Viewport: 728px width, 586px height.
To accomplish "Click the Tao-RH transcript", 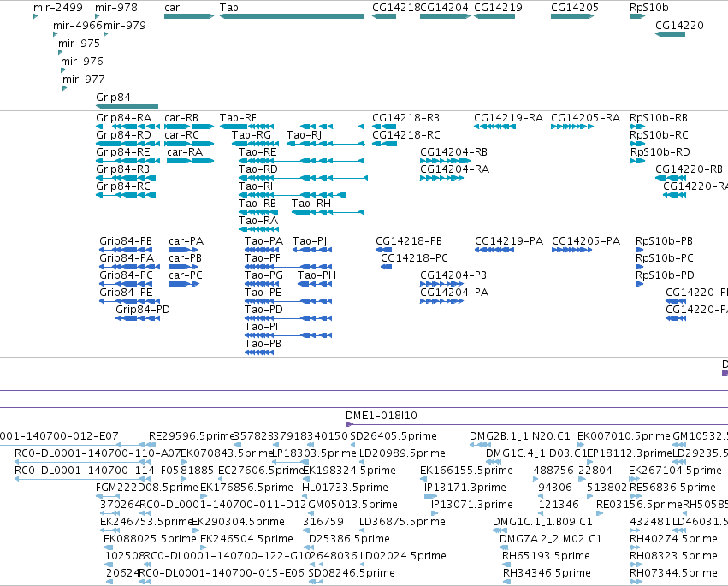I will click(x=328, y=212).
